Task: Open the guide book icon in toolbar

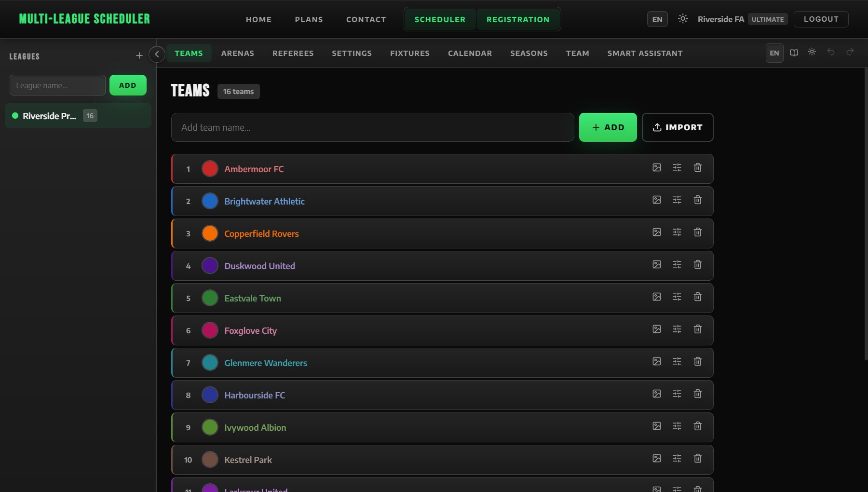Action: tap(794, 53)
